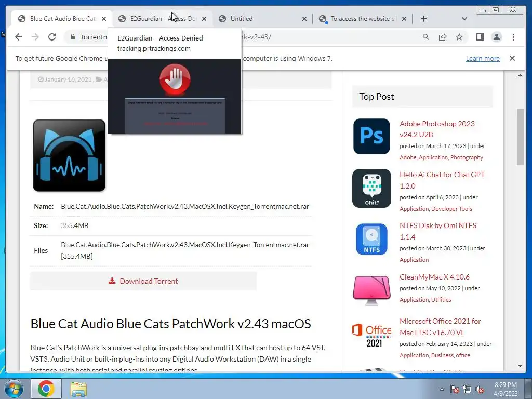
Task: Open the Chrome three-dot menu
Action: [x=513, y=37]
